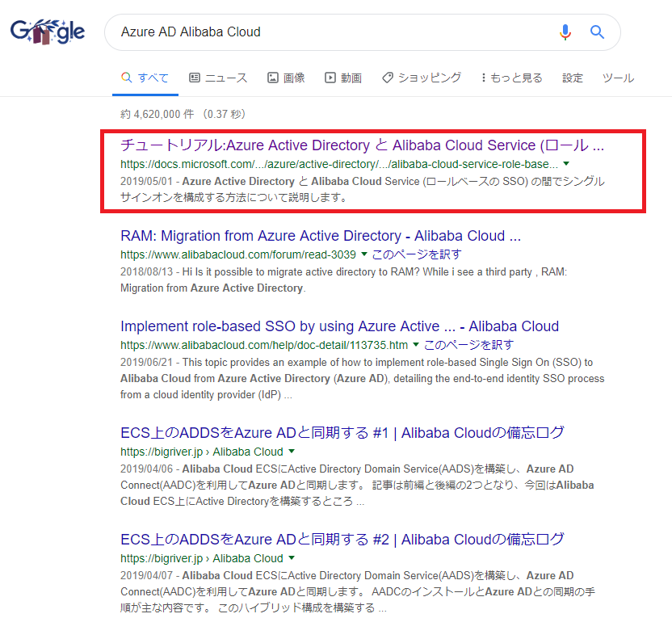
Task: Open 設定 settings menu
Action: pyautogui.click(x=573, y=78)
